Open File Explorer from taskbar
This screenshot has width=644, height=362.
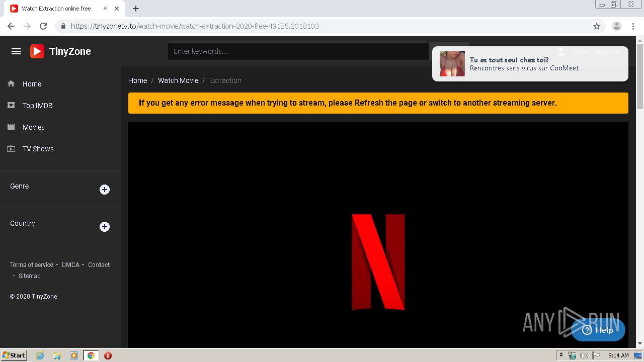(x=57, y=355)
